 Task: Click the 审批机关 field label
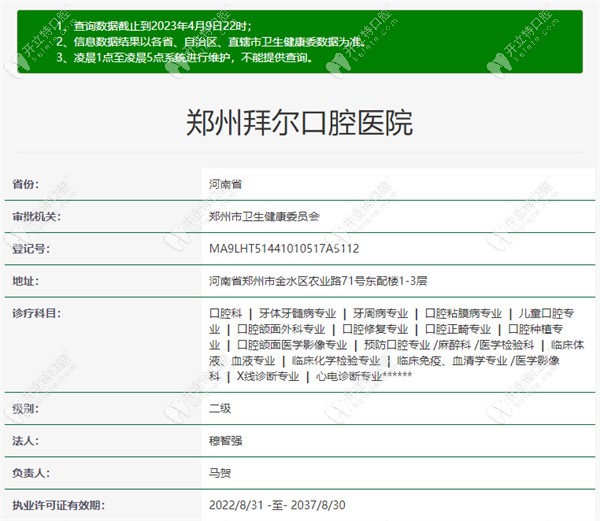click(x=36, y=217)
